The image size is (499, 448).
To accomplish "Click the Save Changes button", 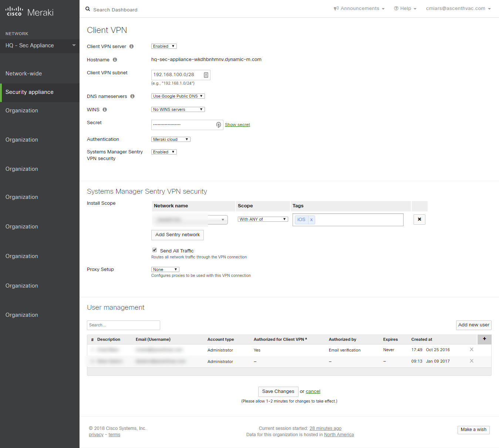I will point(278,391).
